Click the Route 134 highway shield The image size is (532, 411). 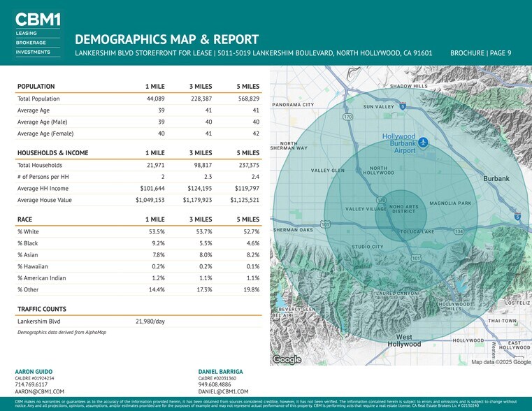(459, 231)
